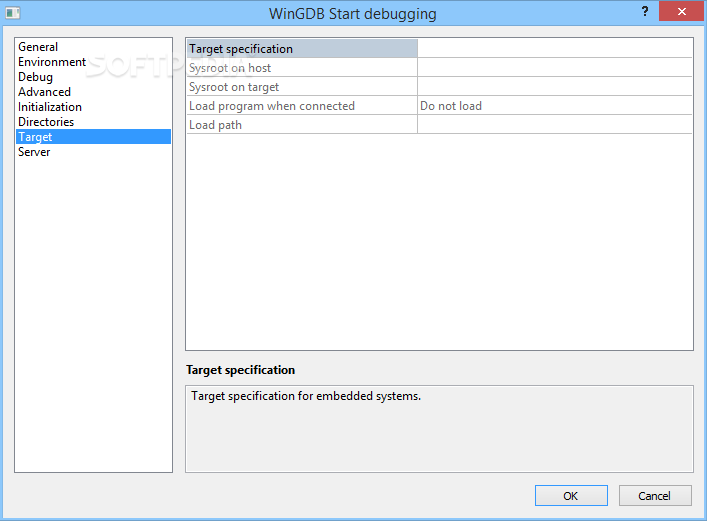Select the highlighted Target category
Screen dimensions: 707x521
(93, 137)
